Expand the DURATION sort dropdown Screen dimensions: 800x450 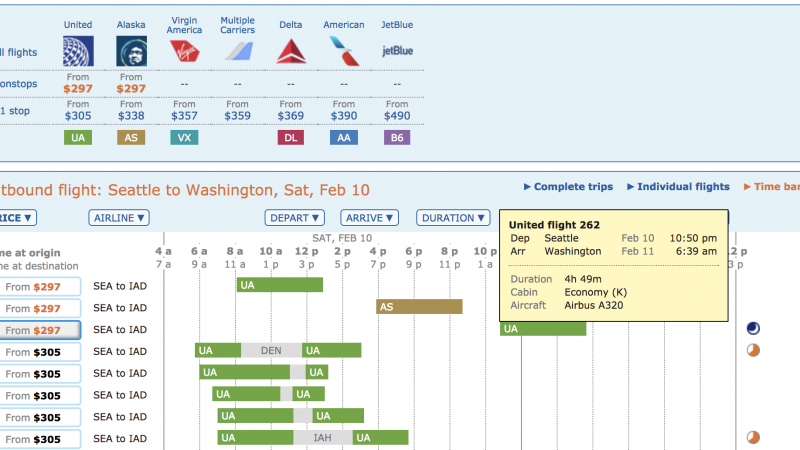453,217
